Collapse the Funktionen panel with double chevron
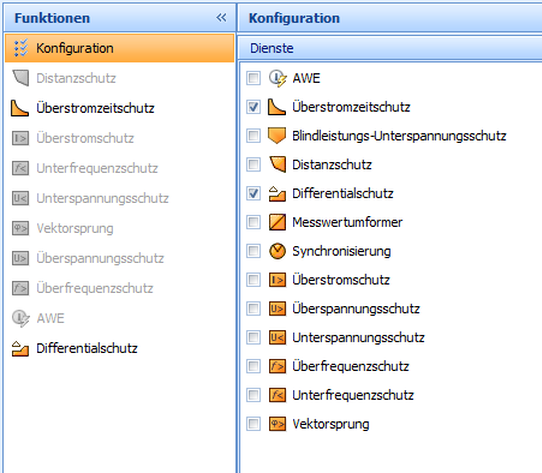The height and width of the screenshot is (473, 542). click(x=221, y=17)
